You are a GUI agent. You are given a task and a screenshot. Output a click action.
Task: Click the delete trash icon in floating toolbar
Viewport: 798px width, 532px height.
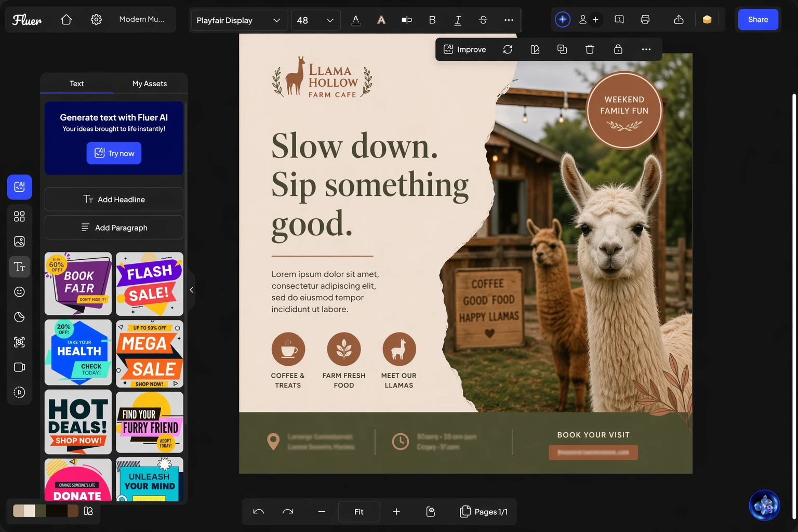(590, 49)
